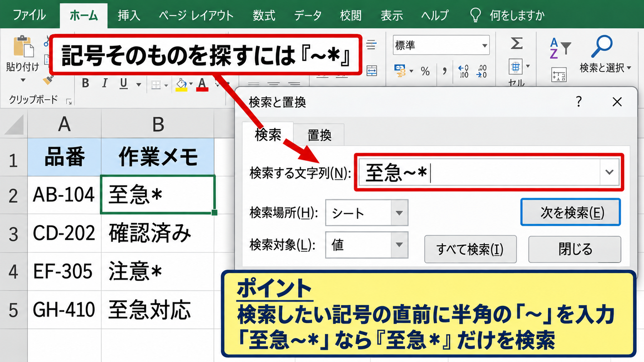Image resolution: width=644 pixels, height=362 pixels.
Task: Select the 検索 tab in dialog
Action: click(x=268, y=134)
